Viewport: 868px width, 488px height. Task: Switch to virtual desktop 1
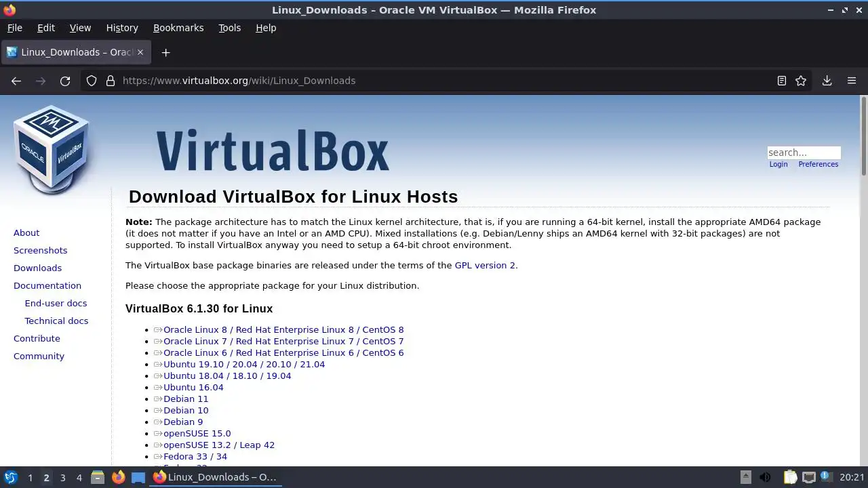click(30, 478)
